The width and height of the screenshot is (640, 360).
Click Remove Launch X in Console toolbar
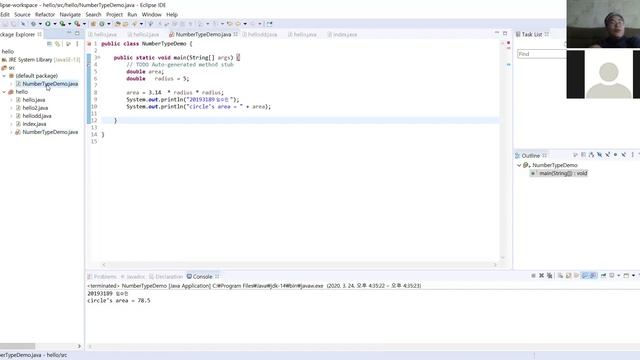point(542,276)
